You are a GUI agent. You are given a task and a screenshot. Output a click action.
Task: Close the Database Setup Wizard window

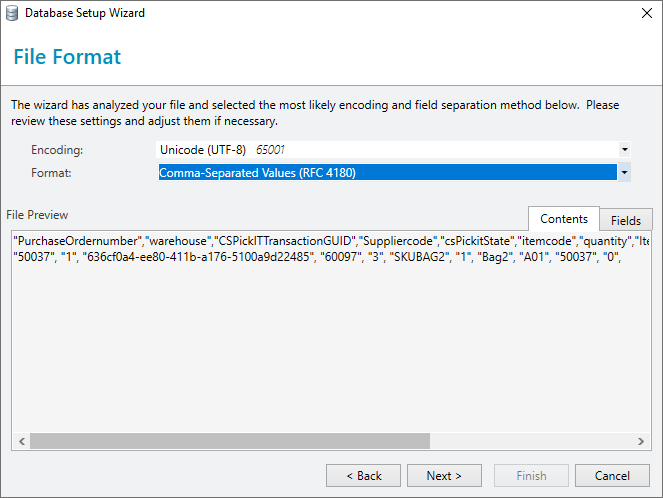click(x=647, y=13)
